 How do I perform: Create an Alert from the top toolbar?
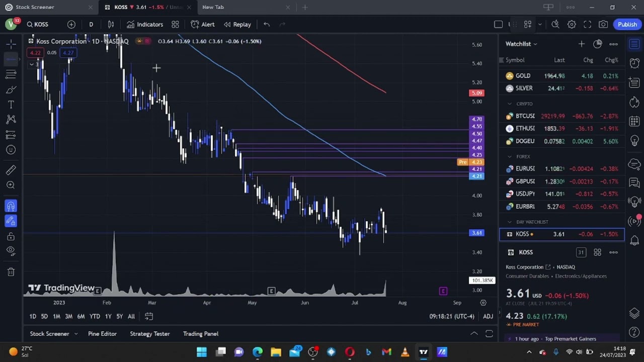click(x=203, y=24)
